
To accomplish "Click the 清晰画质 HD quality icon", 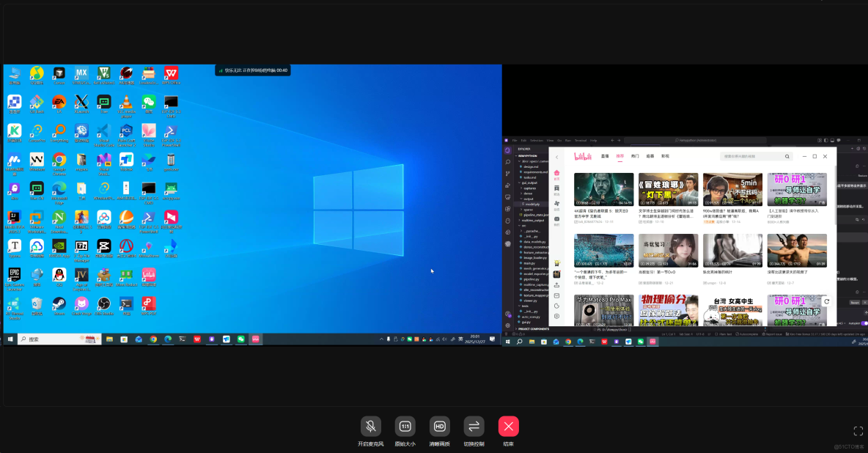I will point(439,426).
